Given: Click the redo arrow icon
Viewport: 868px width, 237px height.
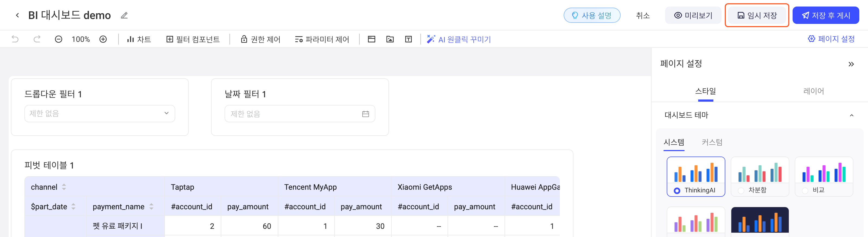Looking at the screenshot, I should 37,39.
